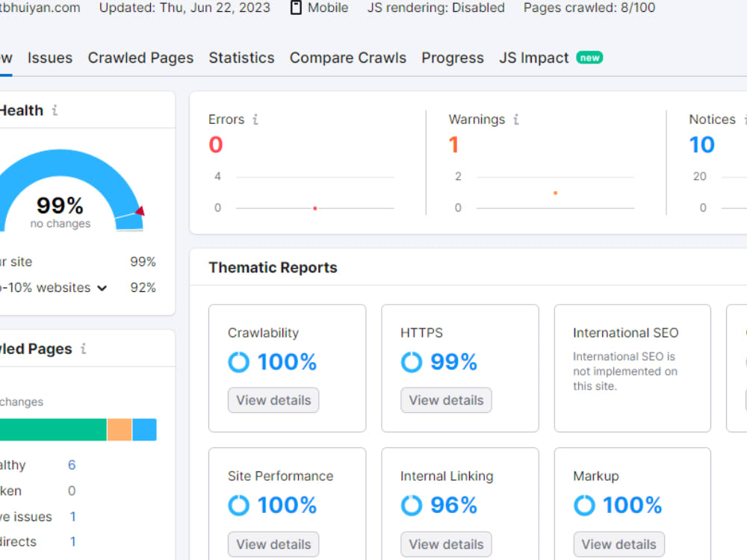This screenshot has height=560, width=747.
Task: Click the HTTPS progress ring icon
Action: pyautogui.click(x=411, y=362)
